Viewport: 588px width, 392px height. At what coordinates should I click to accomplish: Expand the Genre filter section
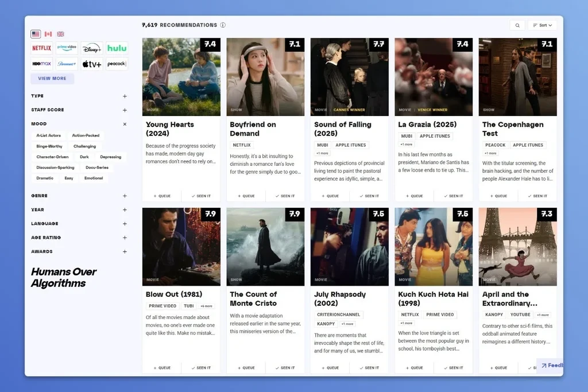[125, 196]
